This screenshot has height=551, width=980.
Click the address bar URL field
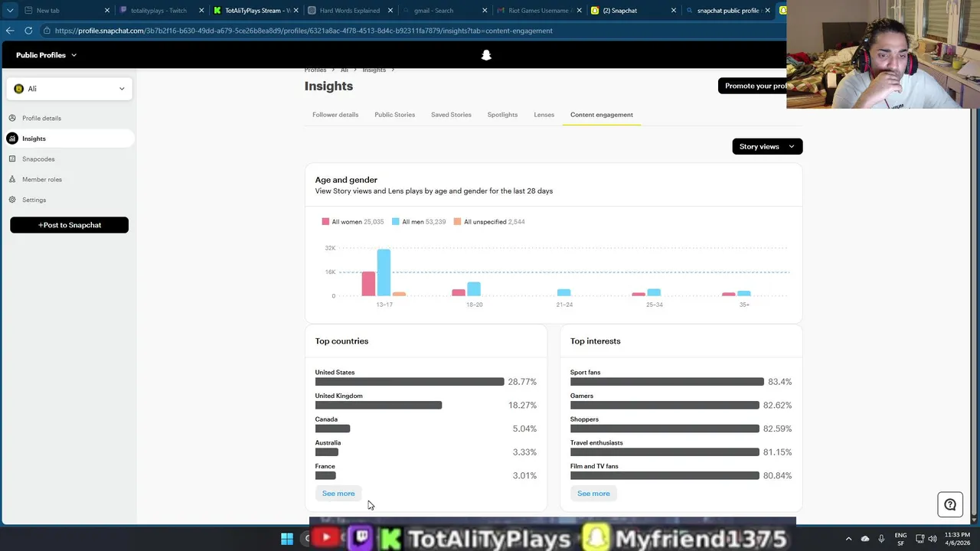point(413,31)
